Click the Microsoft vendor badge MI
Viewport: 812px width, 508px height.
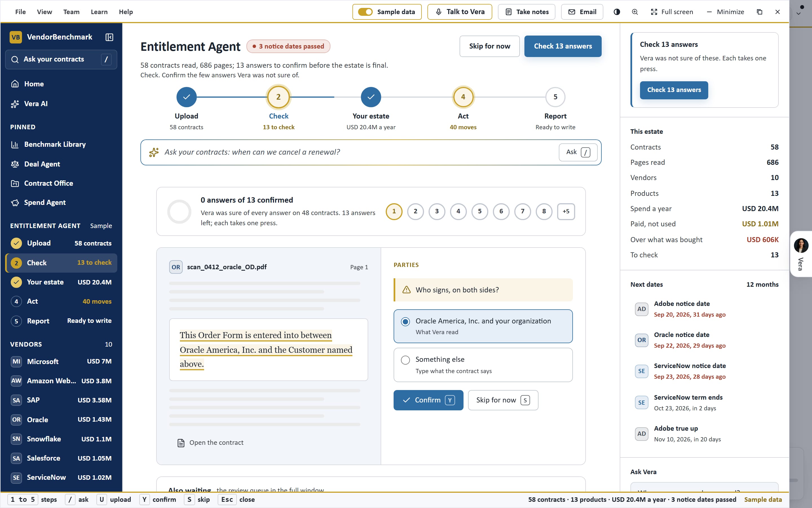16,362
